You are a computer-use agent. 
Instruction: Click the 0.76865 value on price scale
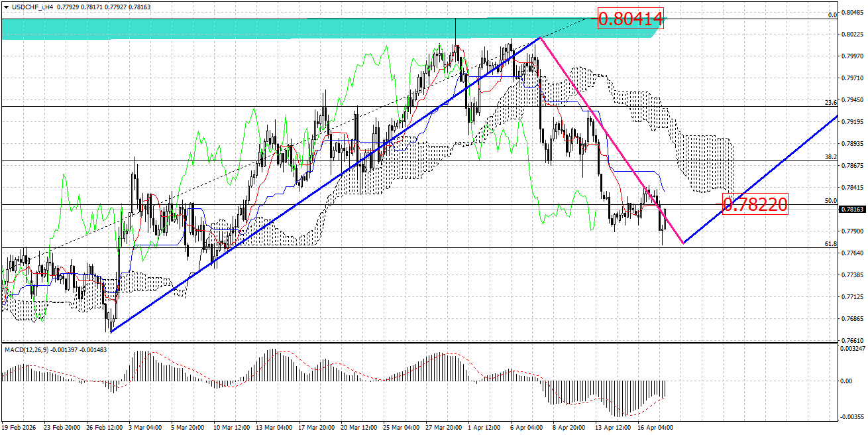tap(851, 319)
